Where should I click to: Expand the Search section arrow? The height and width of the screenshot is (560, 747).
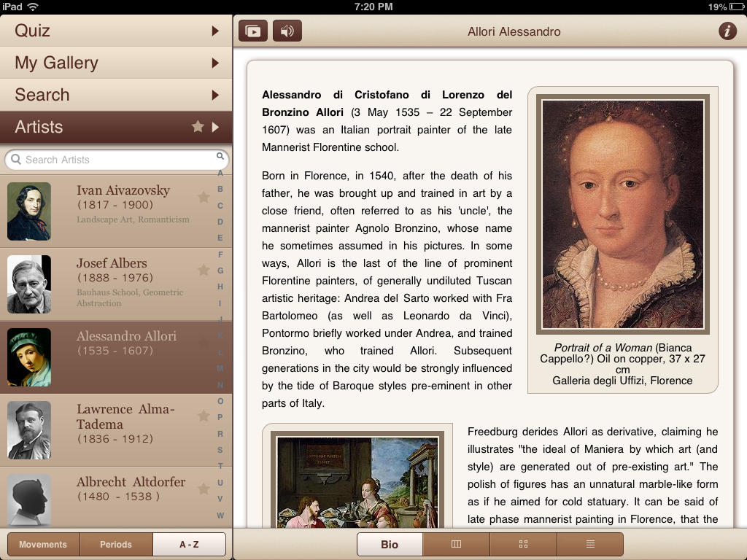tap(215, 95)
